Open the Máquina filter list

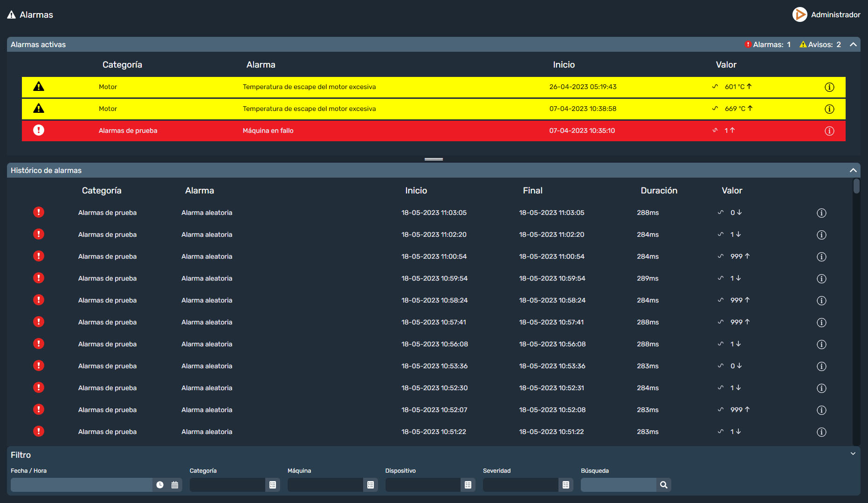click(371, 485)
